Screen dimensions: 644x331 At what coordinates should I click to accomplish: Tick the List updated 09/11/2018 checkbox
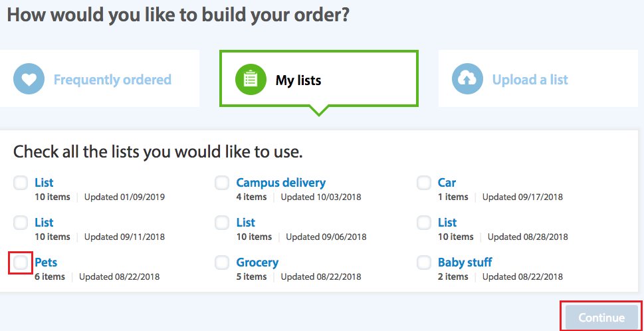[x=21, y=223]
